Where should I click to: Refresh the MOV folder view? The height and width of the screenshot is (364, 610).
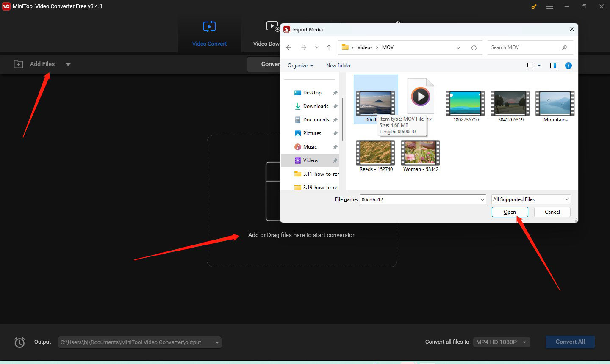tap(474, 47)
